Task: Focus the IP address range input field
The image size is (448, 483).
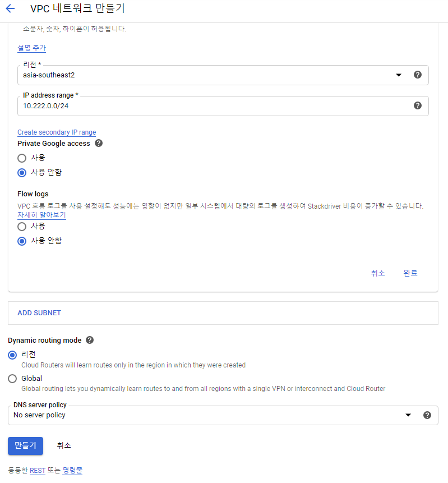Action: tap(215, 106)
